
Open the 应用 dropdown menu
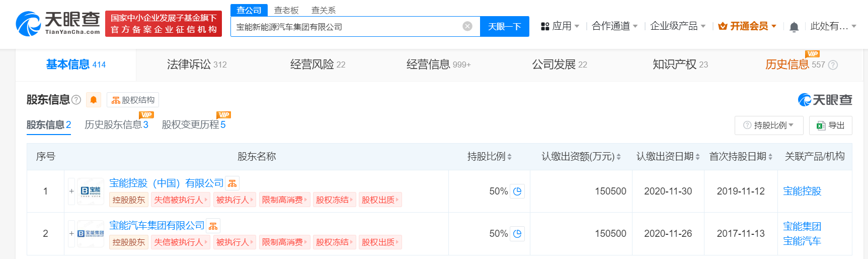pos(560,26)
